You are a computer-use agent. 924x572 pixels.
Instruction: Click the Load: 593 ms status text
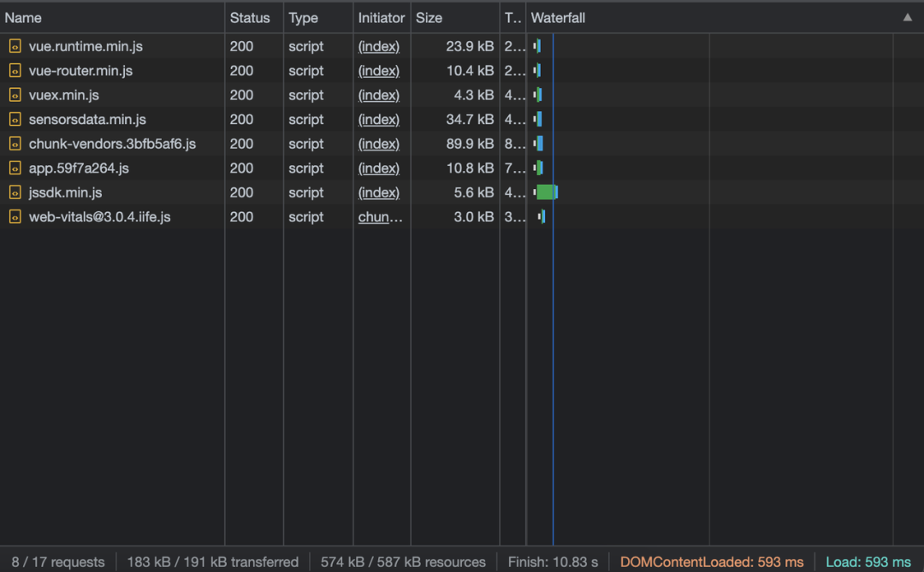pyautogui.click(x=868, y=562)
